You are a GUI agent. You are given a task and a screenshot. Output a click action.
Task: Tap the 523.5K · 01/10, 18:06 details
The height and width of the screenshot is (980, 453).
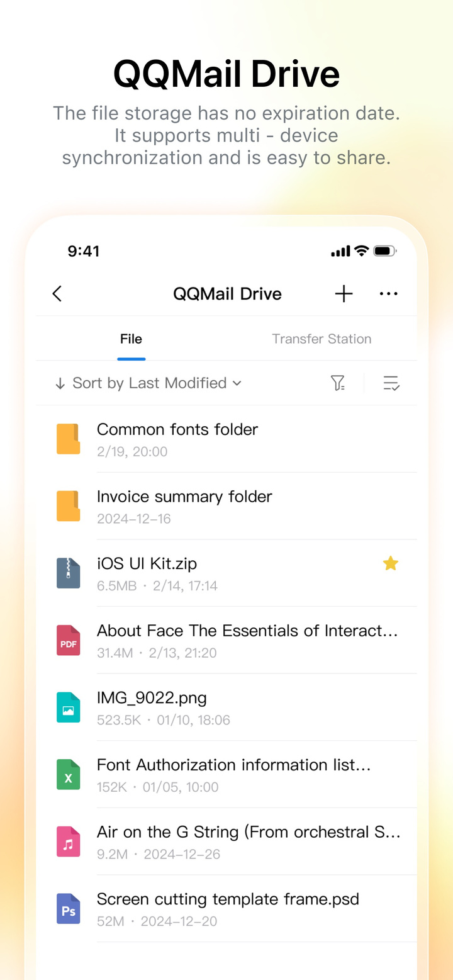click(x=164, y=720)
